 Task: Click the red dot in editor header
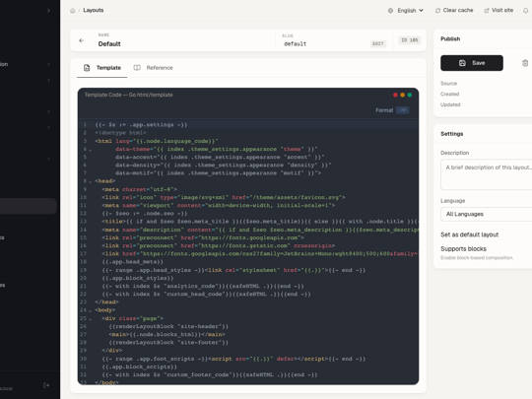395,95
